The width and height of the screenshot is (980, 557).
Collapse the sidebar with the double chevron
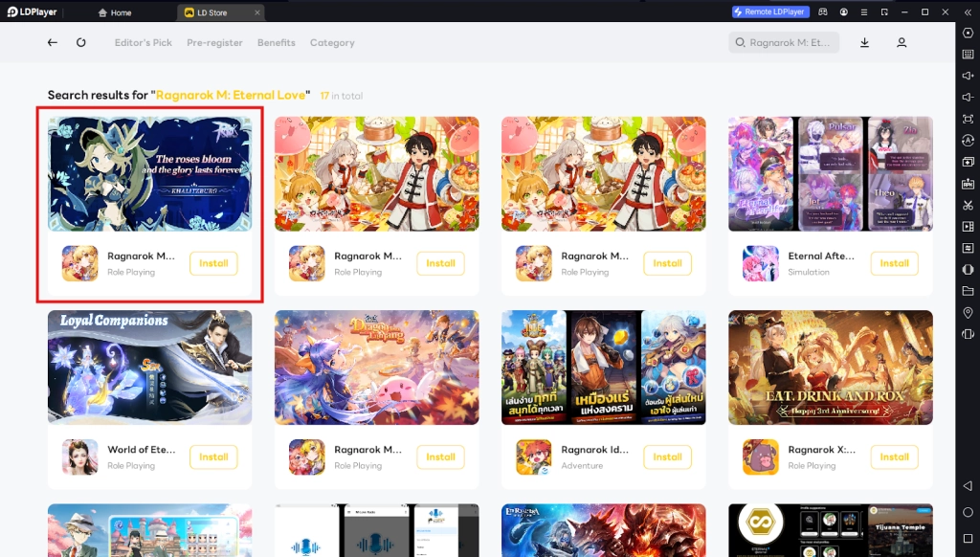966,11
